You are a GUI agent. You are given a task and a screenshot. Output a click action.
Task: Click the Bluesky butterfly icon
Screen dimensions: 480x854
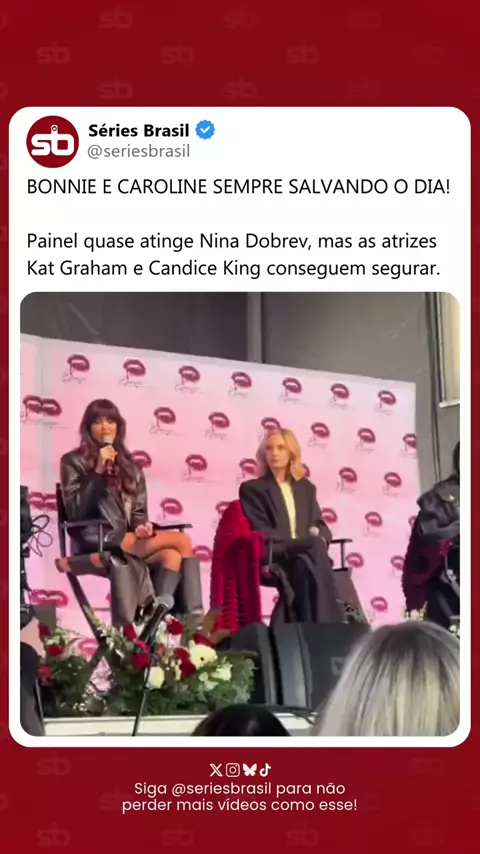pyautogui.click(x=250, y=770)
